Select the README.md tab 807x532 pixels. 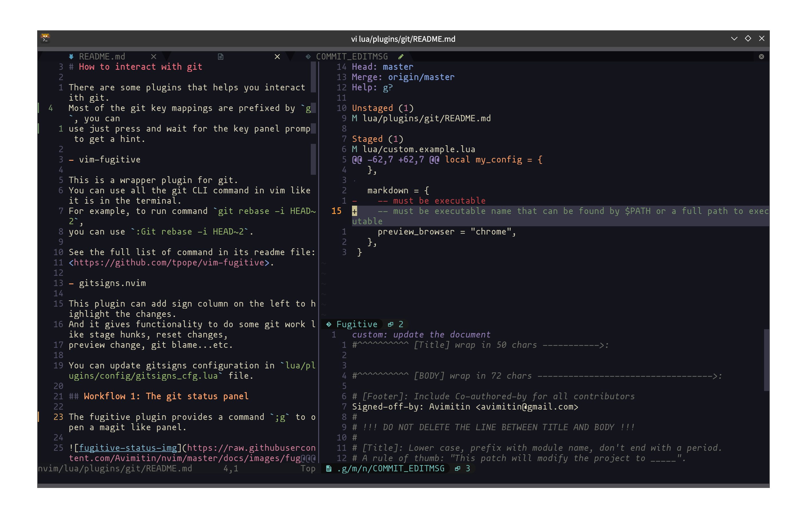(102, 56)
